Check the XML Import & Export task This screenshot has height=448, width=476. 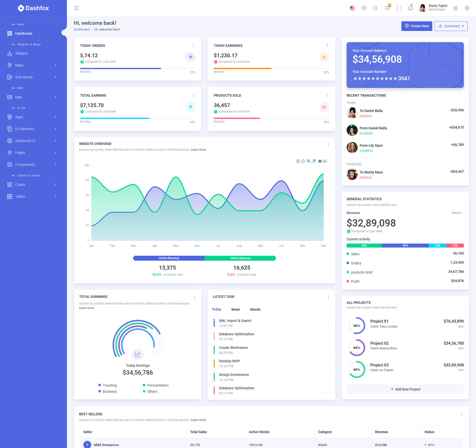[327, 323]
